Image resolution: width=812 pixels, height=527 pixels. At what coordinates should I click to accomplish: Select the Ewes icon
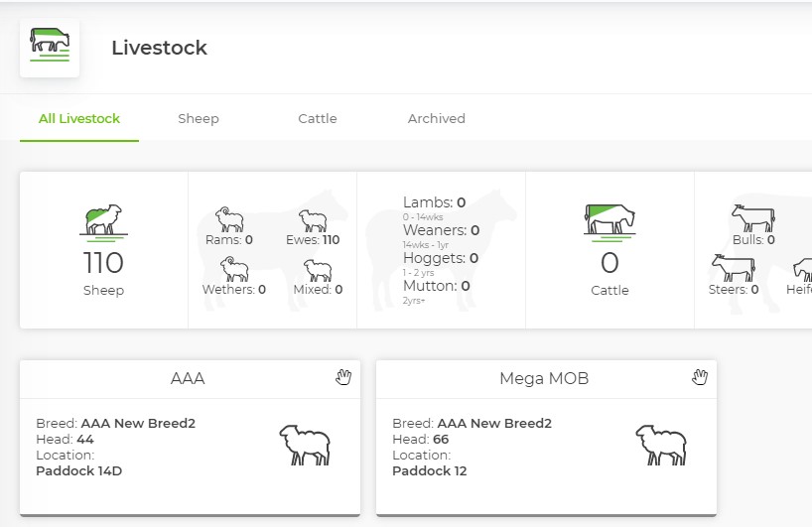[x=313, y=219]
